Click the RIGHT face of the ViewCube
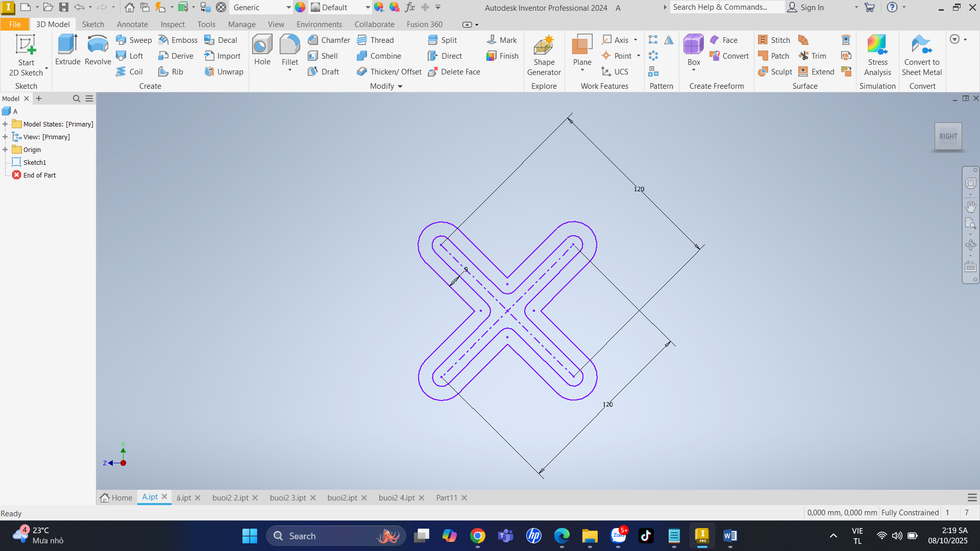 (948, 136)
